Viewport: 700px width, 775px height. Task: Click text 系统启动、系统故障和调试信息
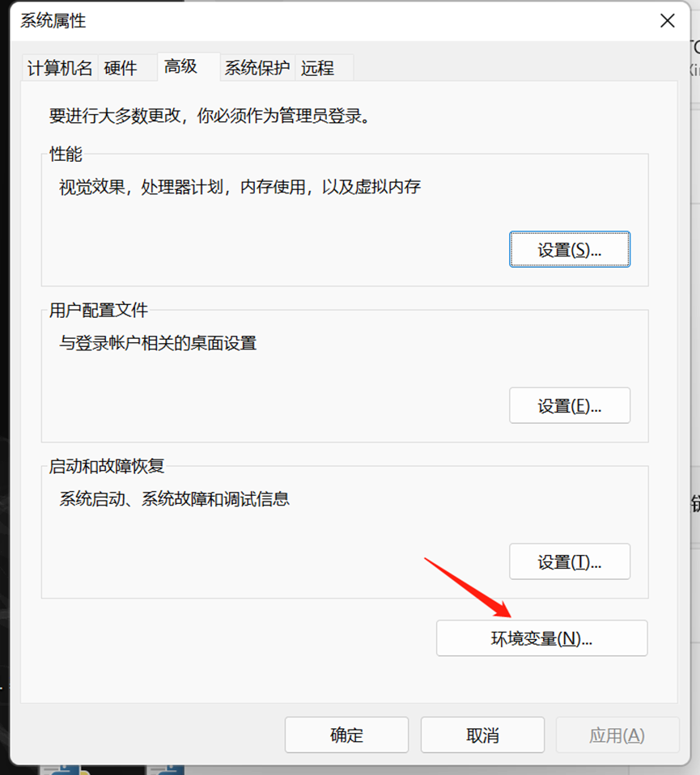[174, 498]
